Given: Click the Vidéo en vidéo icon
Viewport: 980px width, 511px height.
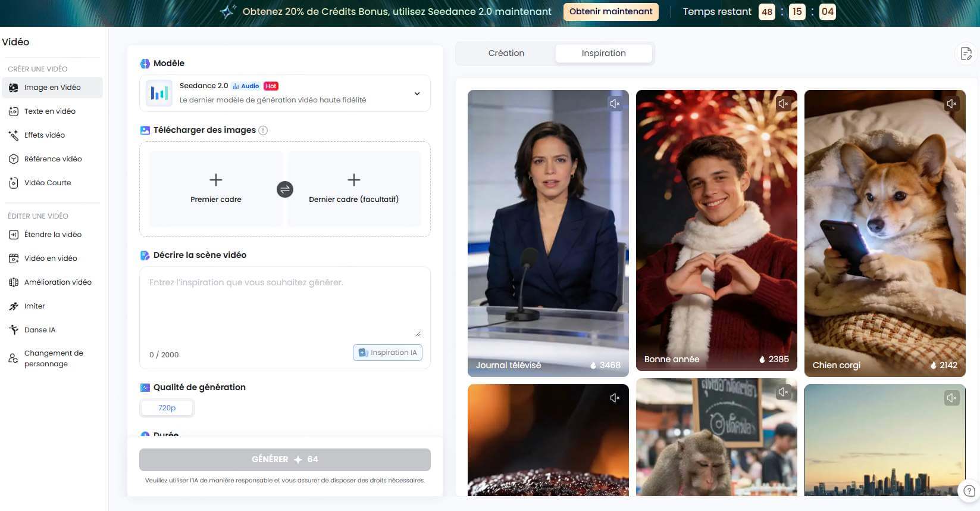Looking at the screenshot, I should [x=14, y=258].
